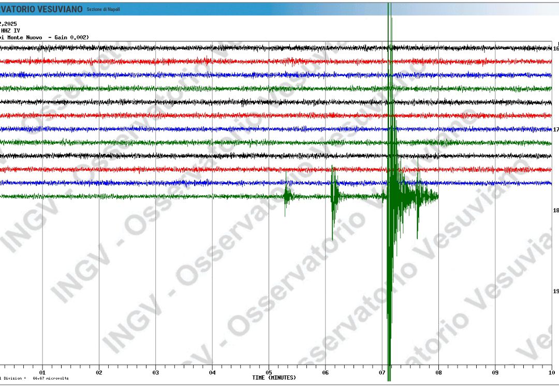Click hour label 19 on right axis
This screenshot has width=559, height=392.
[x=555, y=291]
